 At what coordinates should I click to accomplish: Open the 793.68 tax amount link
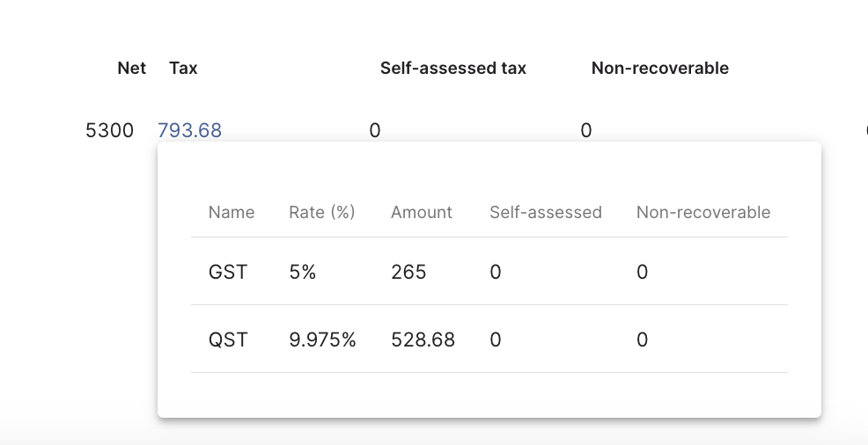[x=190, y=130]
